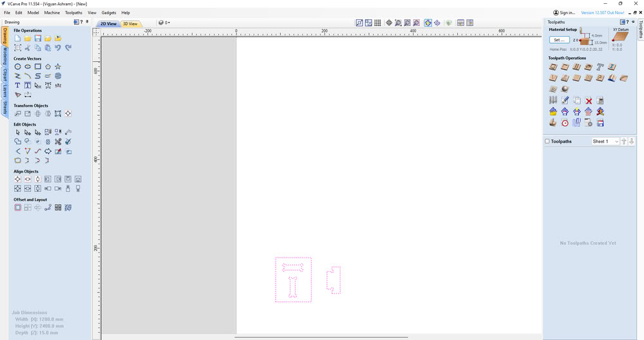Select the Draw Polygon tool
The width and height of the screenshot is (644, 340).
pos(48,66)
